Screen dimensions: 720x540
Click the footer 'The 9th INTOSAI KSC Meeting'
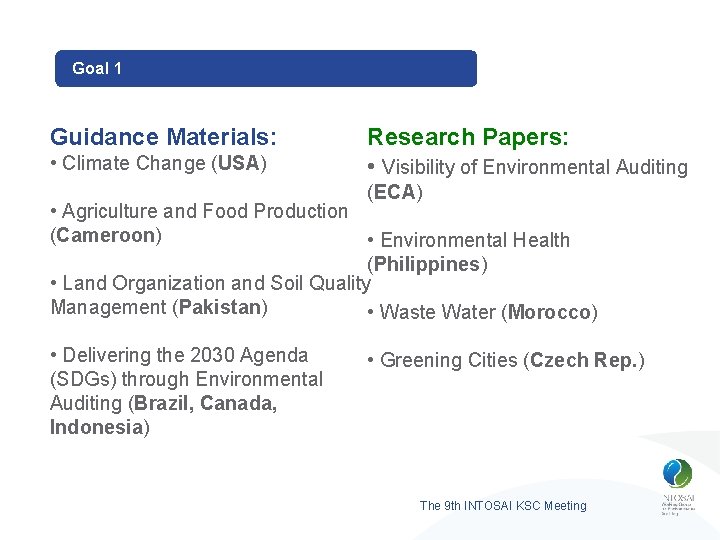tap(503, 506)
